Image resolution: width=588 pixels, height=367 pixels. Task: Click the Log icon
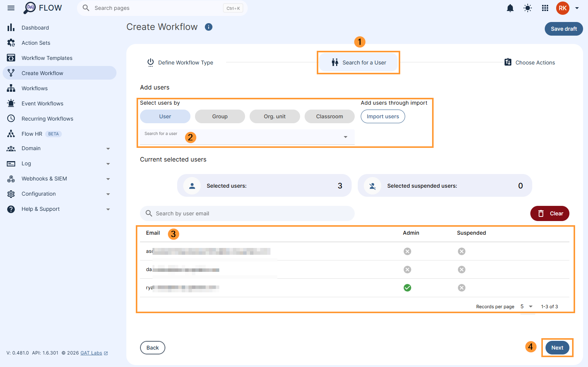(x=11, y=164)
